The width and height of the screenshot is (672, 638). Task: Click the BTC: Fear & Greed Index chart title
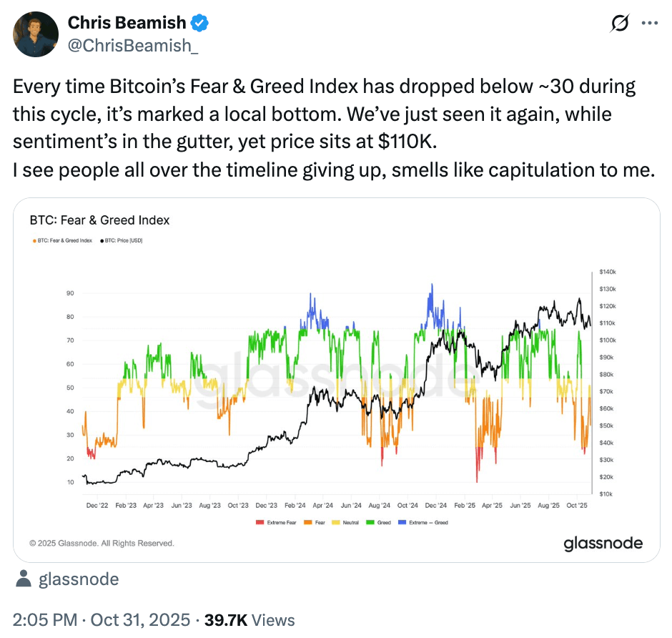(x=100, y=220)
